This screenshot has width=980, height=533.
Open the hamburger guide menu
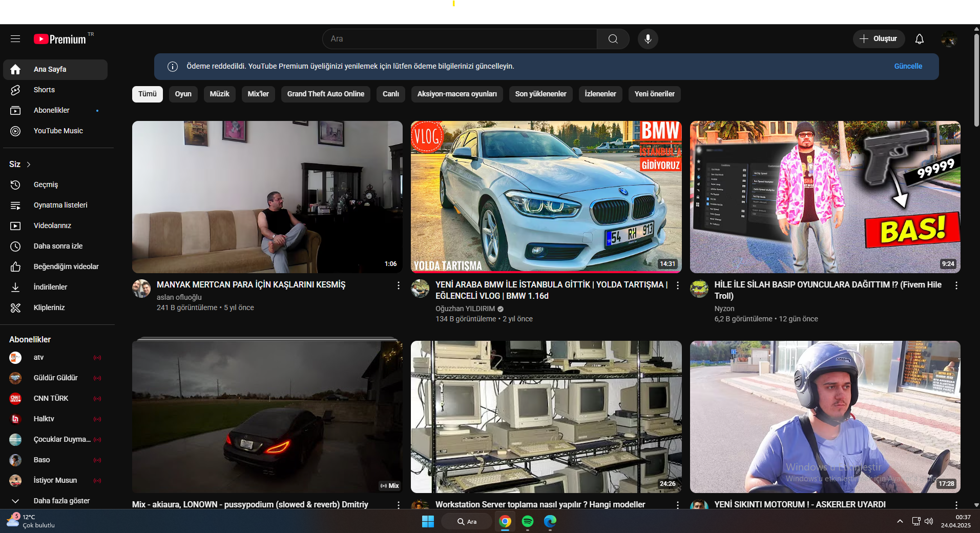[15, 39]
